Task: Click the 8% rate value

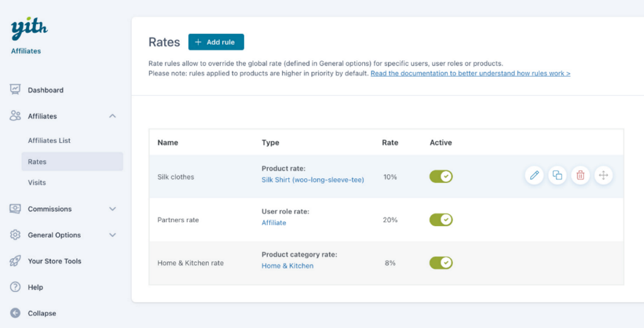Action: coord(390,263)
